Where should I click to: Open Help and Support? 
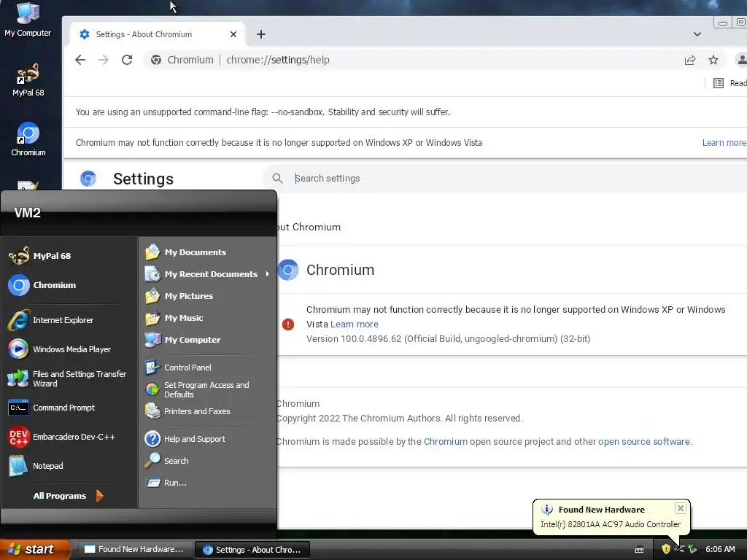208,438
